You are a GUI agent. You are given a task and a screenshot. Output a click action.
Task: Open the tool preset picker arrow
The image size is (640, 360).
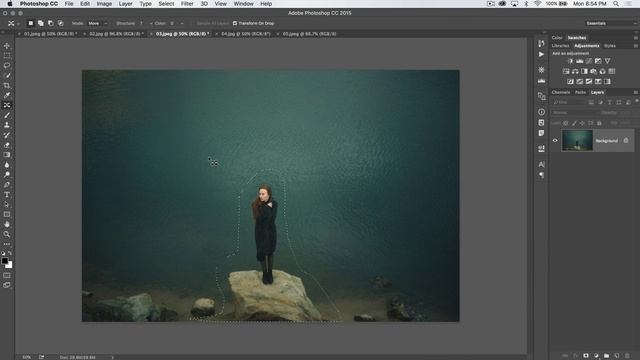(18, 23)
